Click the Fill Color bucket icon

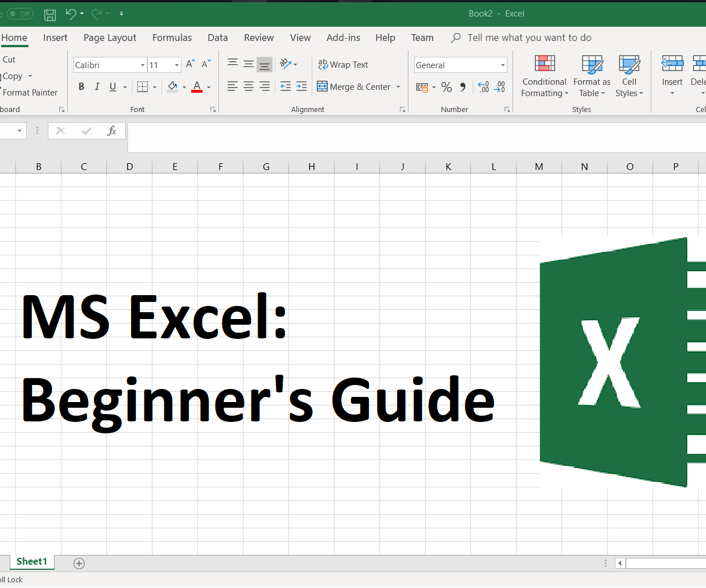pos(172,86)
